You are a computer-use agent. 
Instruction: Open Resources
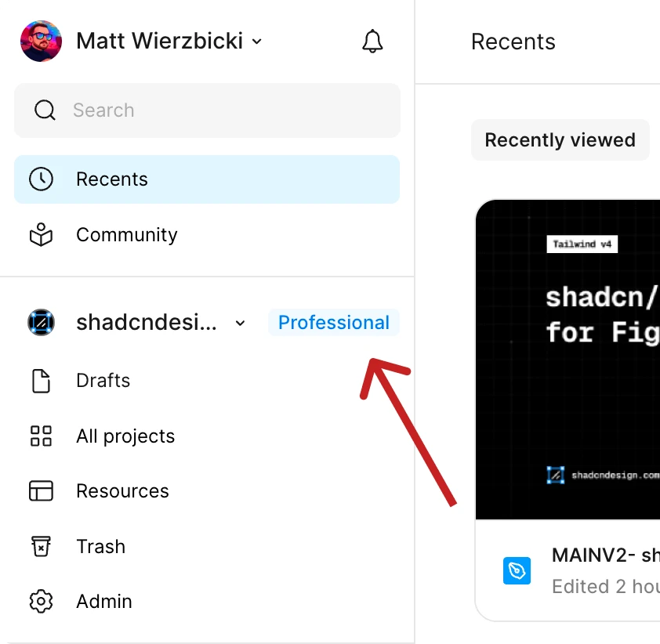[207, 491]
